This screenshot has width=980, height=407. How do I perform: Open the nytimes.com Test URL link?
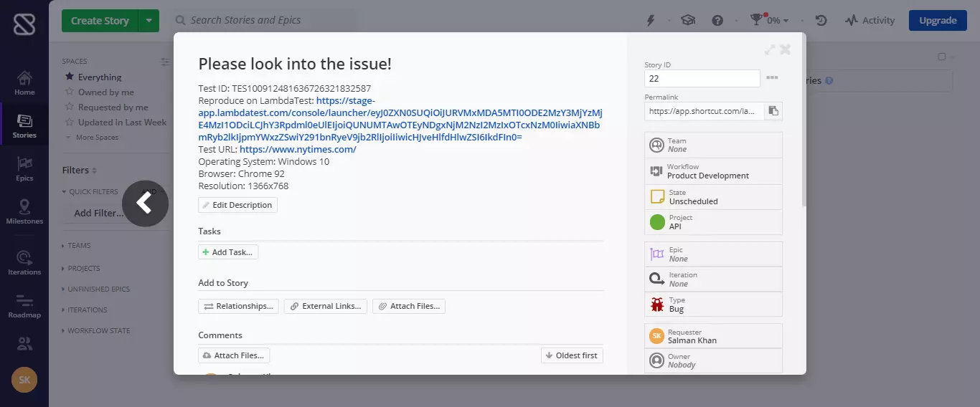[298, 150]
